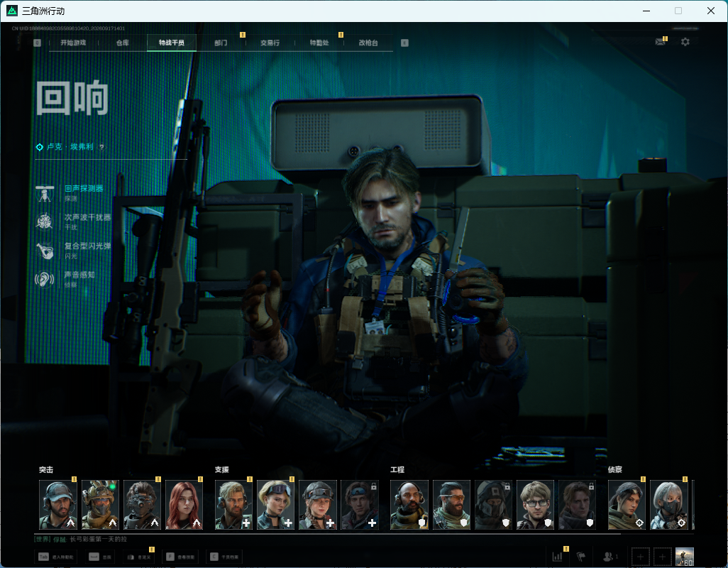Click the 声音感知 skill name
This screenshot has height=568, width=728.
click(79, 275)
